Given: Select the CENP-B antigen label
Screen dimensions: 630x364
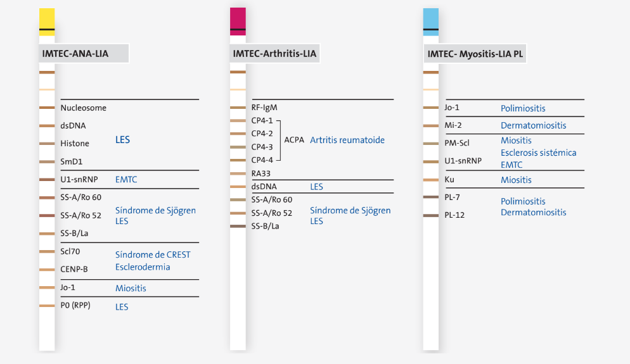Looking at the screenshot, I should [74, 269].
